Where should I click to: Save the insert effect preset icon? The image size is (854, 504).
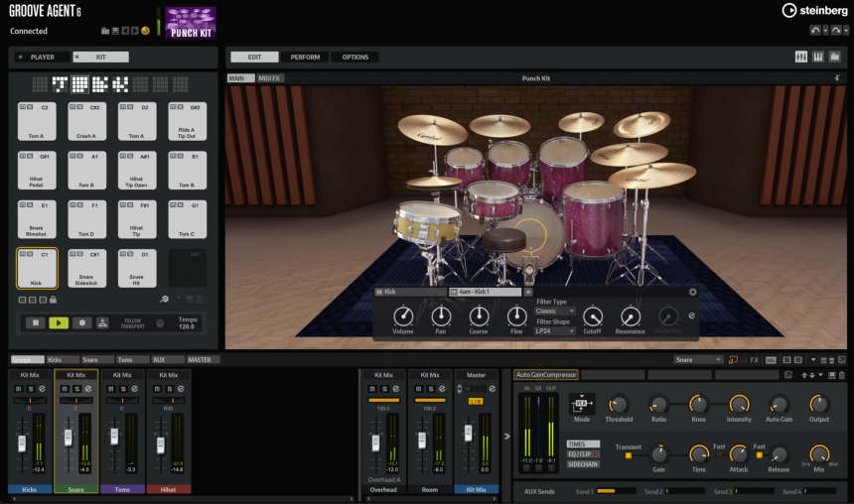coord(832,375)
